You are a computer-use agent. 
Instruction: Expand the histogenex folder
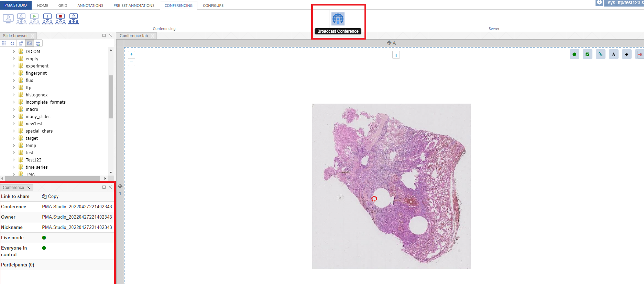click(x=14, y=95)
